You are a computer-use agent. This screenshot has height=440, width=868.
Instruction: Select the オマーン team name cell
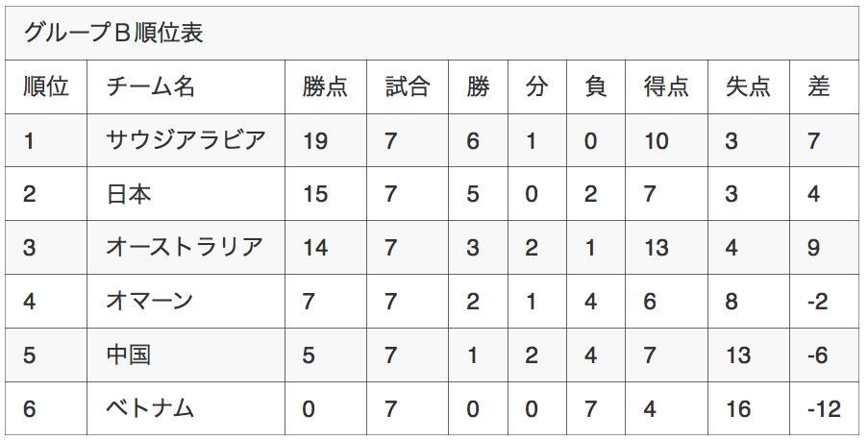(x=186, y=301)
